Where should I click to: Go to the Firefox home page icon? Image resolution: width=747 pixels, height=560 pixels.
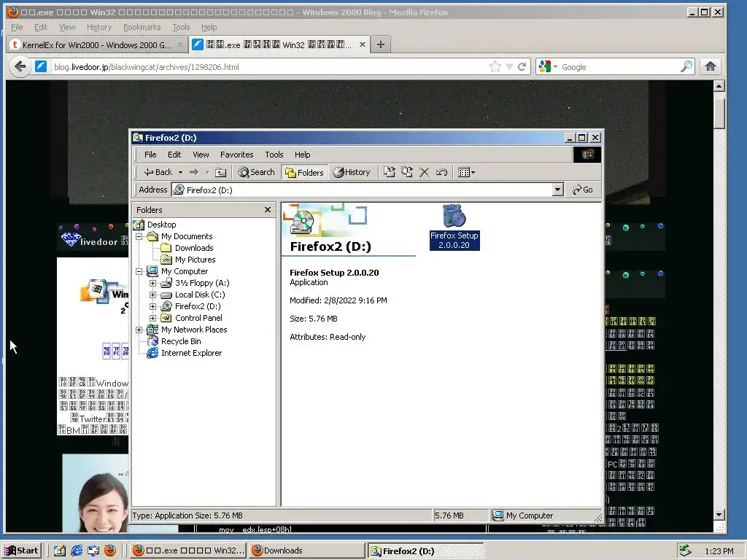pos(711,66)
